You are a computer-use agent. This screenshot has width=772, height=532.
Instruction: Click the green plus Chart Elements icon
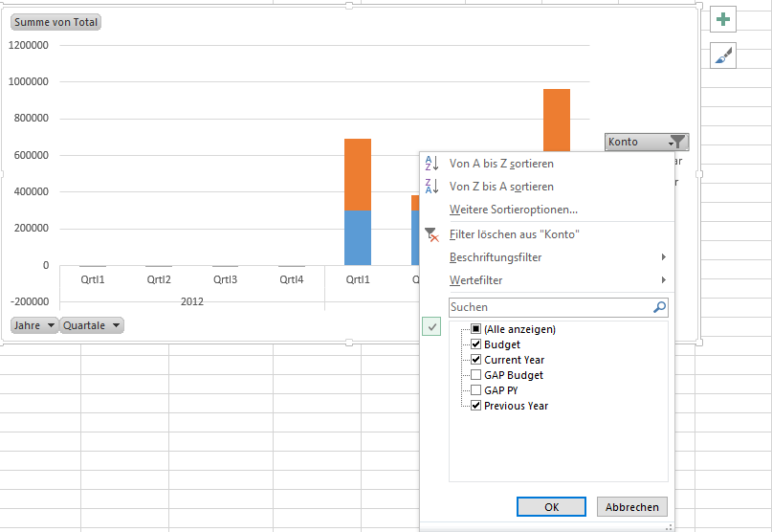click(723, 19)
